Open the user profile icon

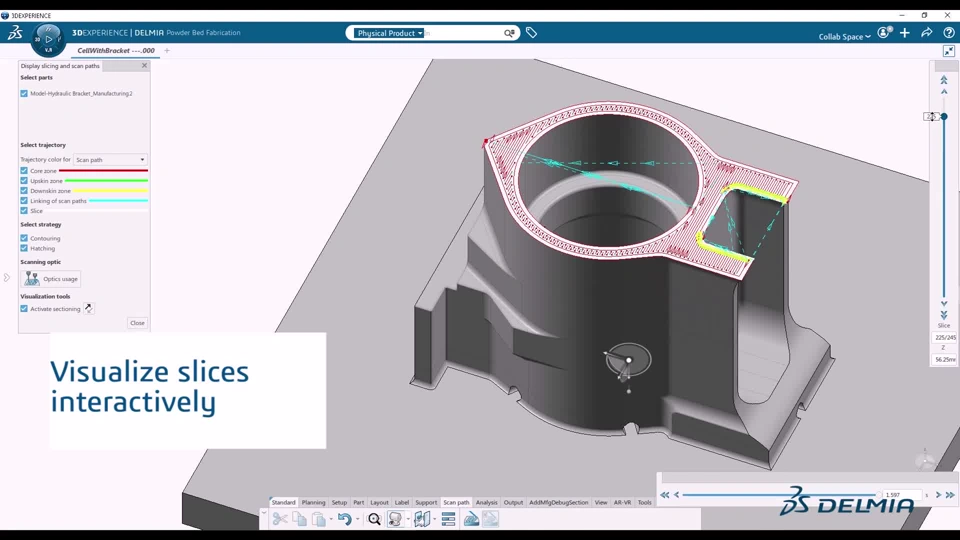(x=884, y=33)
